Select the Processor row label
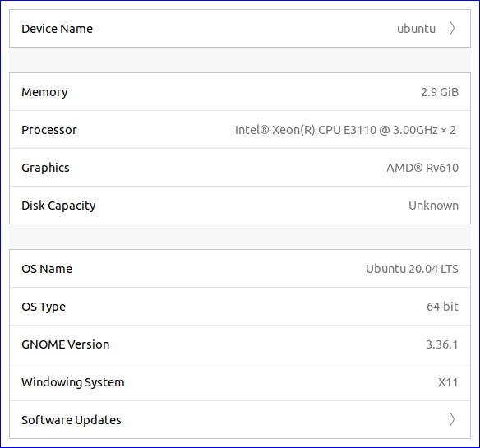The image size is (480, 448). pyautogui.click(x=49, y=130)
